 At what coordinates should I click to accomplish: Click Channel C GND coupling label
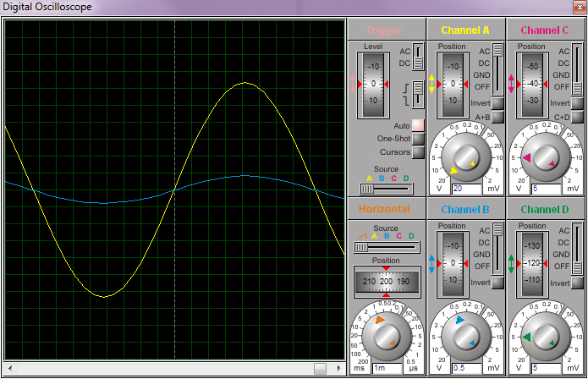point(561,75)
